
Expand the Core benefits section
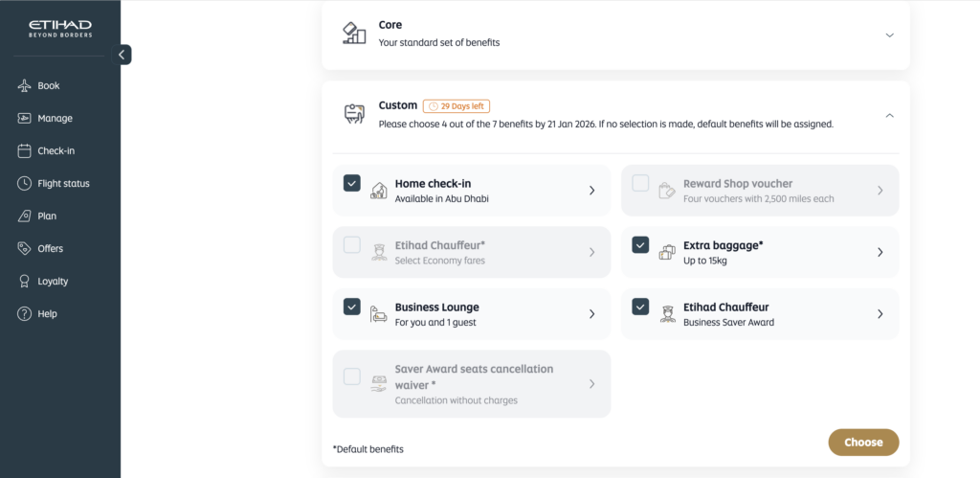tap(889, 35)
